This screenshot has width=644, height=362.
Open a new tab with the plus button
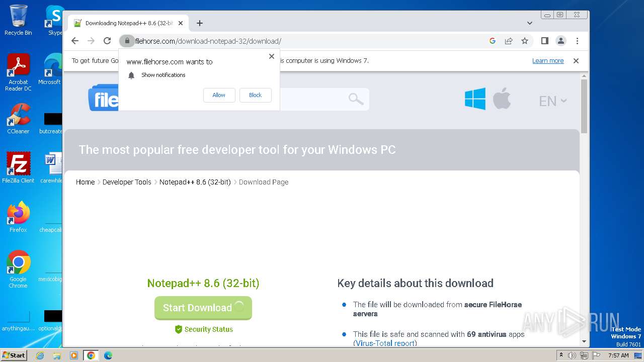200,23
